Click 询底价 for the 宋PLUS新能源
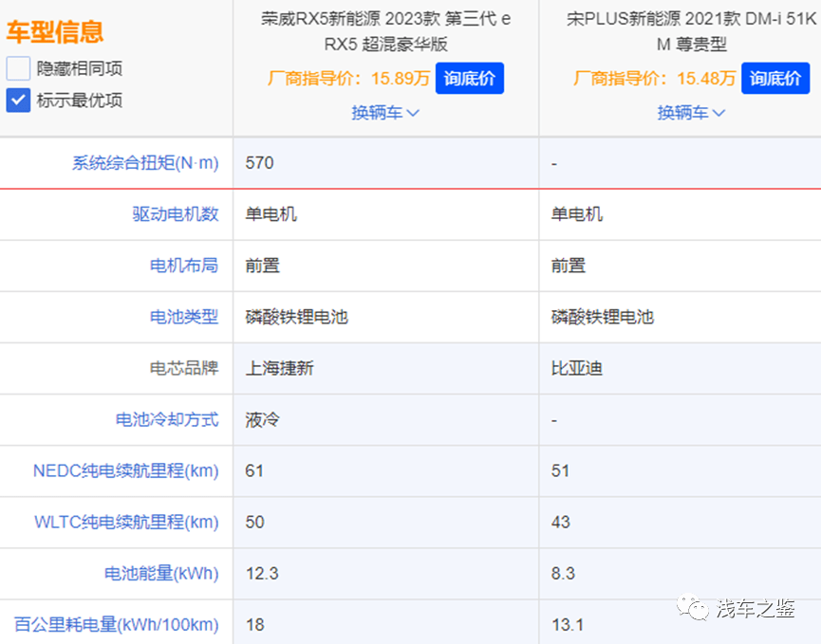Screen dimensions: 821x644 775,79
